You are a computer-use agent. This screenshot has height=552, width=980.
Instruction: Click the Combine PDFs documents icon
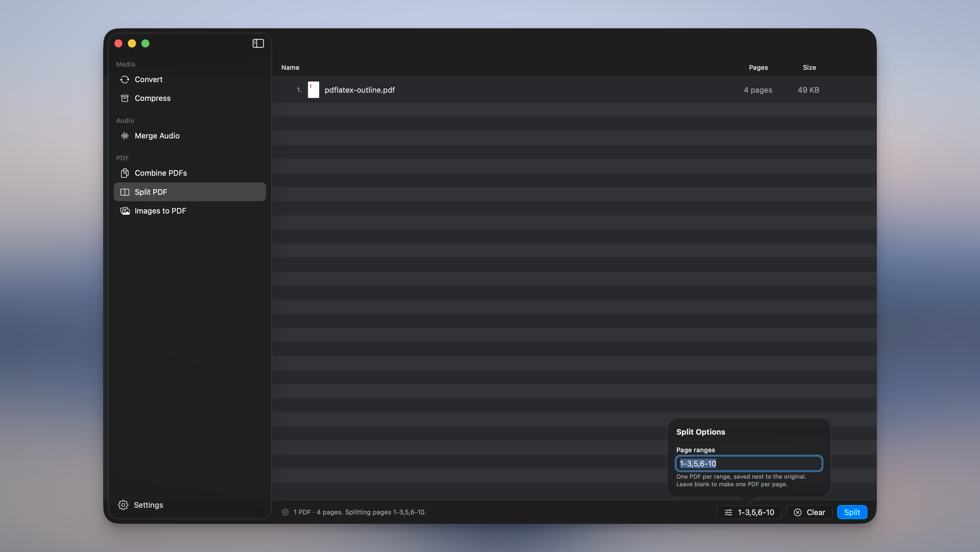[125, 173]
